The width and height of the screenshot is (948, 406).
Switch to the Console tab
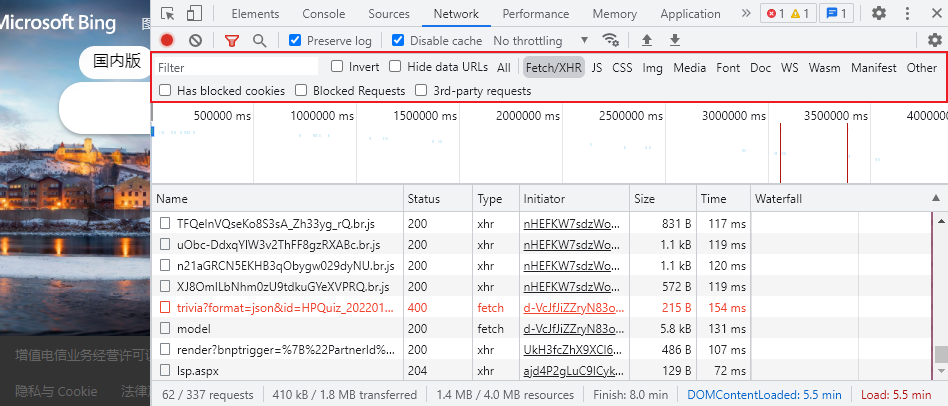point(323,14)
